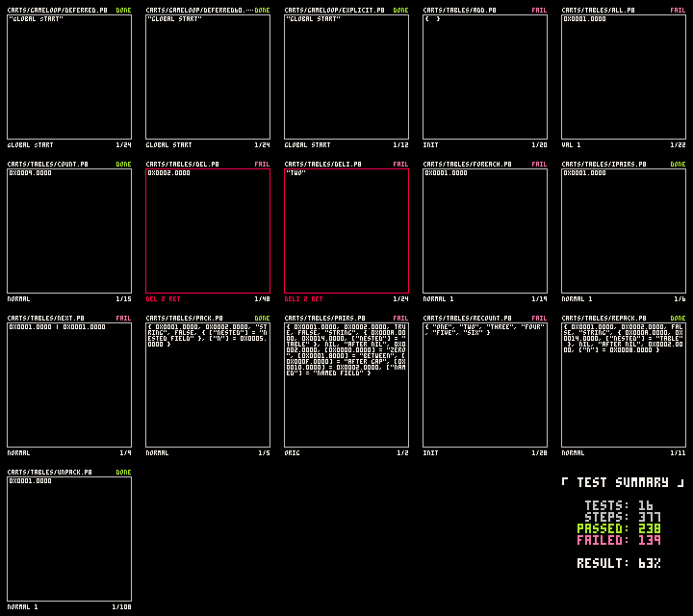Screen dimensions: 693x616
Task: Click DONE status of count.p8 test
Action: [x=124, y=164]
